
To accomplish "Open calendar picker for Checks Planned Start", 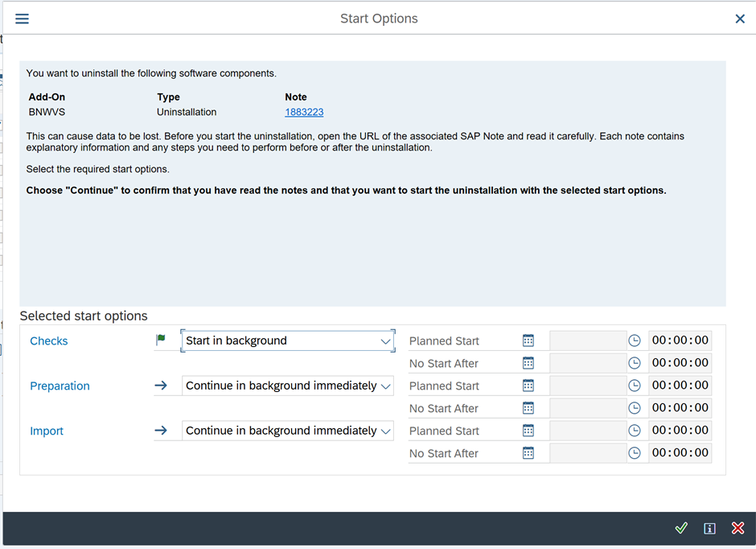I will pyautogui.click(x=528, y=341).
